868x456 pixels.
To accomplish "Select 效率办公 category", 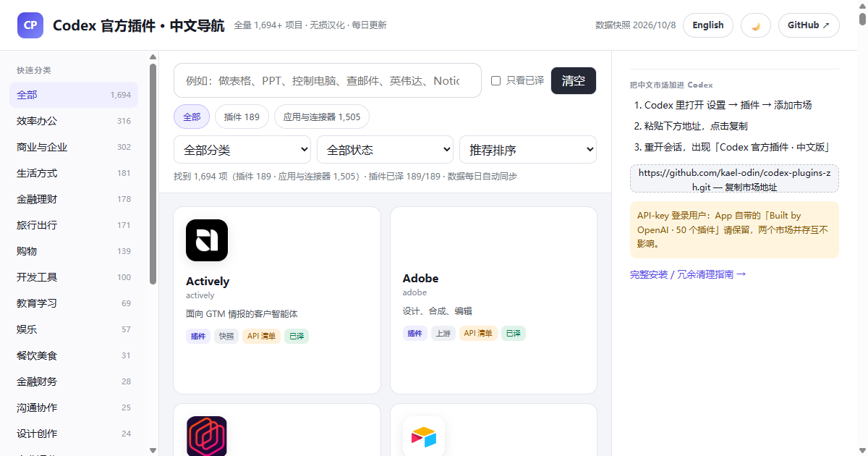I will [74, 121].
